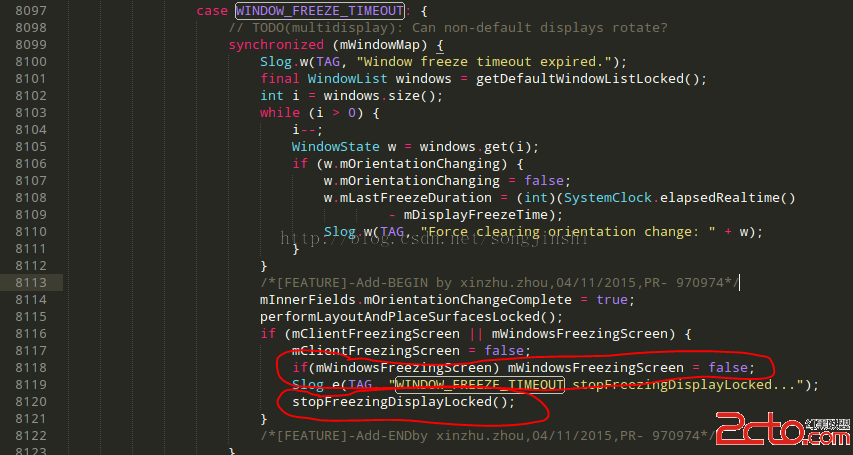Click "Force clearing orientation change: " string
853x455 pixels.
click(567, 232)
